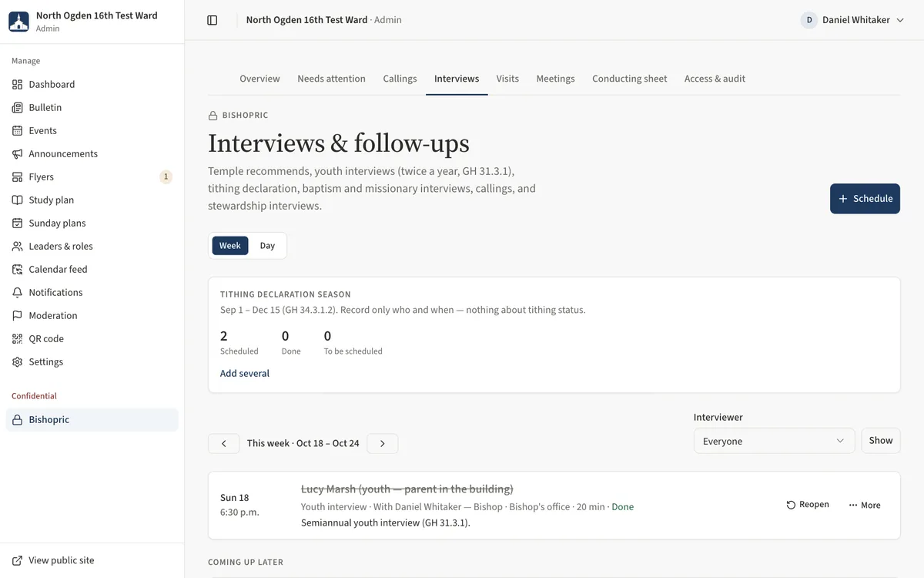Click the Flyers icon in sidebar
The width and height of the screenshot is (924, 578).
coord(18,176)
